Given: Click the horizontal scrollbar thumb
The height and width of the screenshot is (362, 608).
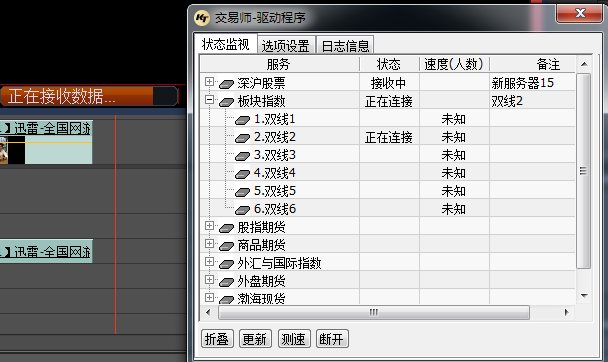Looking at the screenshot, I should pos(374,312).
